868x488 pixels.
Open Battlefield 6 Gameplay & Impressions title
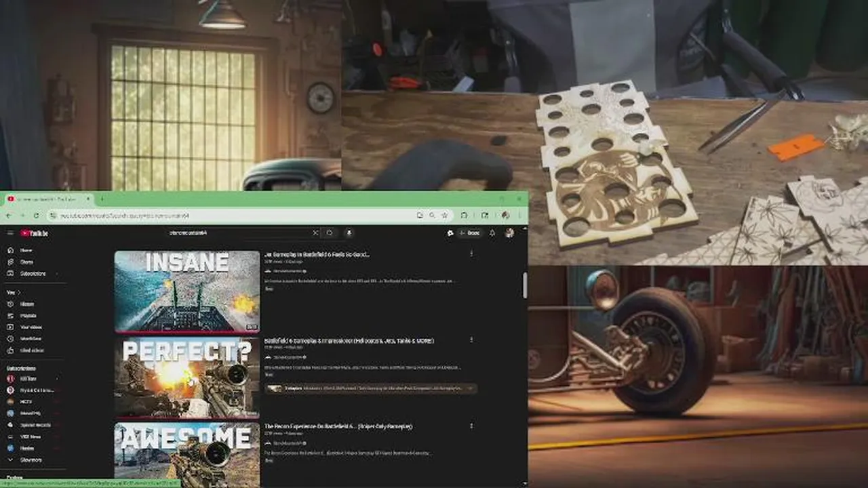pos(349,340)
